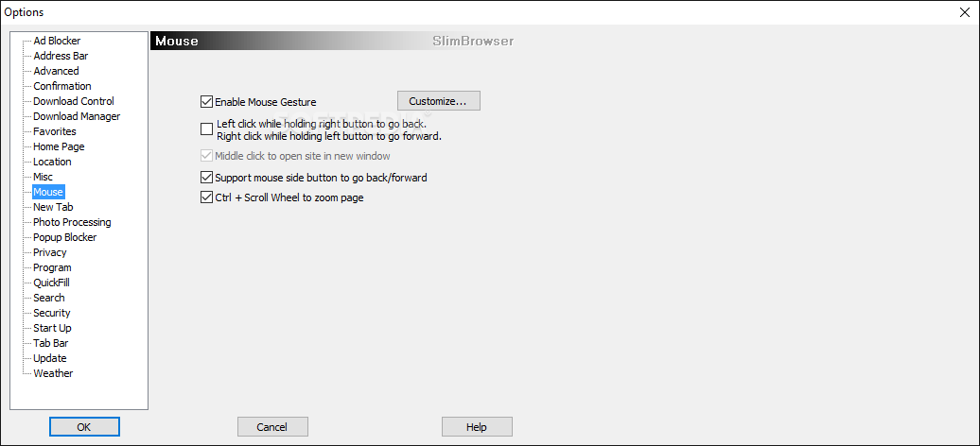Select Ad Blocker in options tree
The height and width of the screenshot is (446, 980).
pos(57,41)
